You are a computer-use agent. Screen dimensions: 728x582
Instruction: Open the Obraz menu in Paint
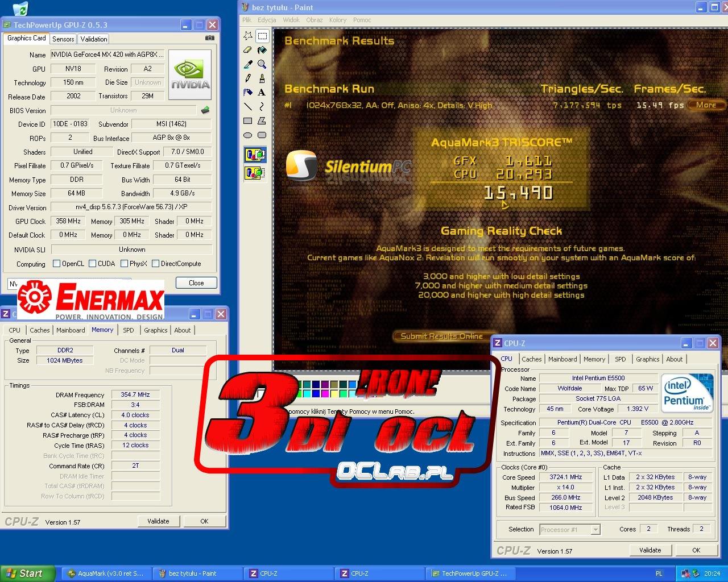pos(315,20)
